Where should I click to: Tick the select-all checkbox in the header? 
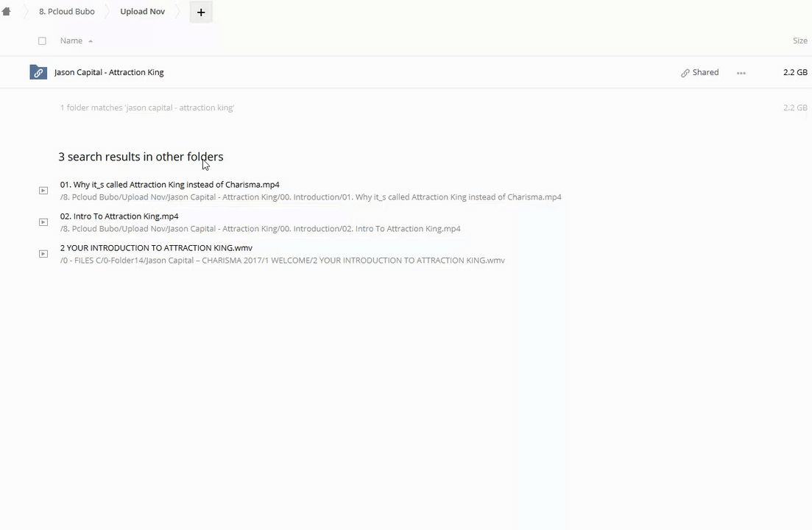[x=42, y=41]
